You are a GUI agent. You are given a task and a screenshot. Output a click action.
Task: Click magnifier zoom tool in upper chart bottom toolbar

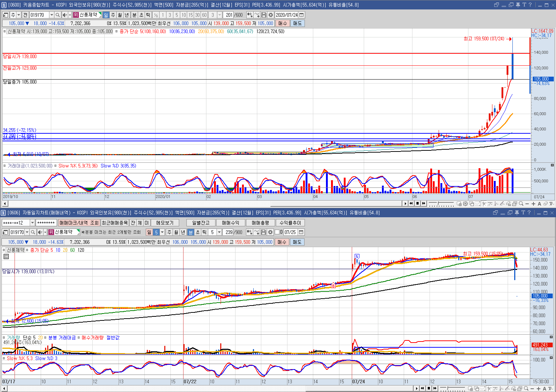(x=521, y=204)
